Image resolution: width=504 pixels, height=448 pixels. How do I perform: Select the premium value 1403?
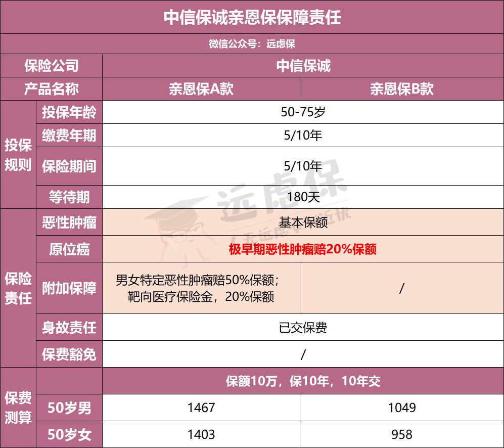tap(201, 434)
